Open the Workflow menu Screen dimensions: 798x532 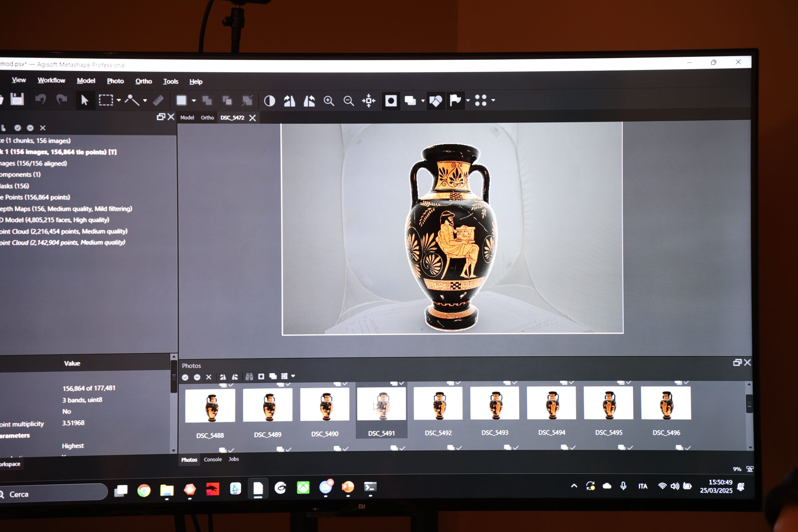[51, 80]
